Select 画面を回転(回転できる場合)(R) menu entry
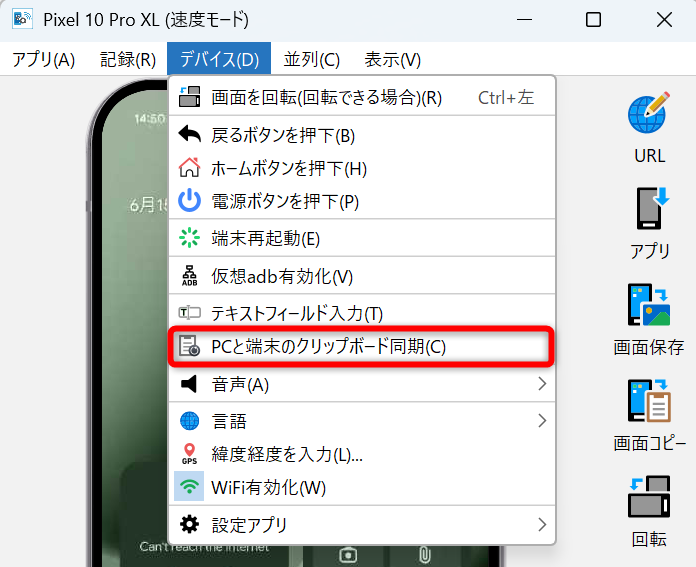 click(x=362, y=97)
